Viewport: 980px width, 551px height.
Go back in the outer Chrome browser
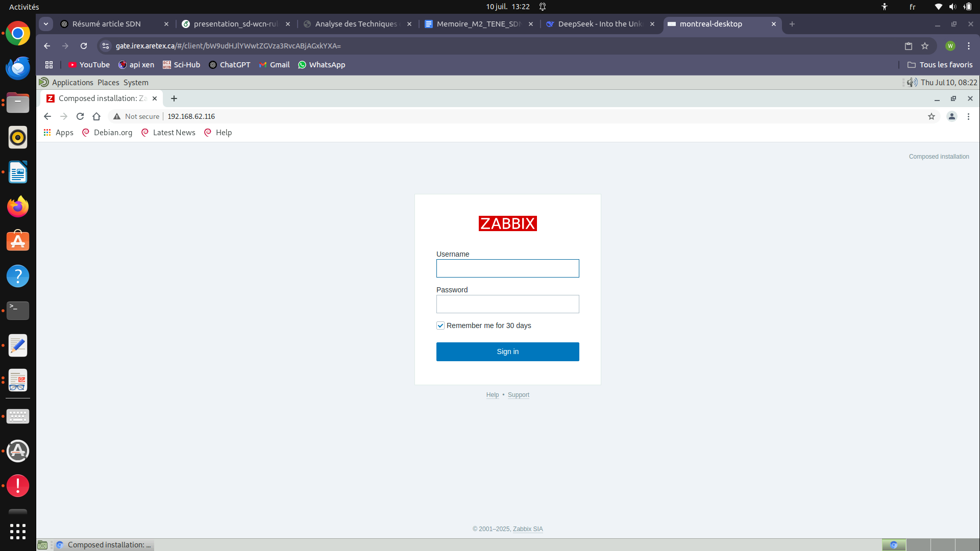pyautogui.click(x=47, y=46)
